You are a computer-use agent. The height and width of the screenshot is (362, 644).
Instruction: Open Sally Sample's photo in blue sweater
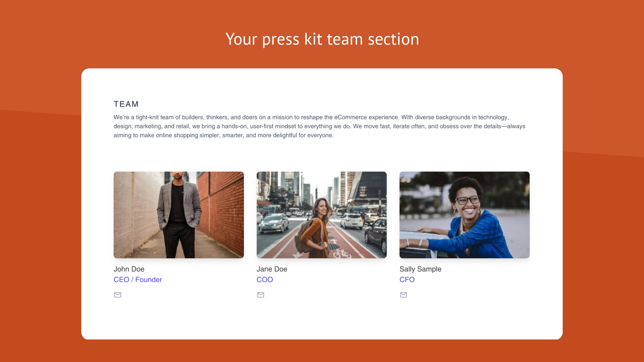(x=464, y=215)
